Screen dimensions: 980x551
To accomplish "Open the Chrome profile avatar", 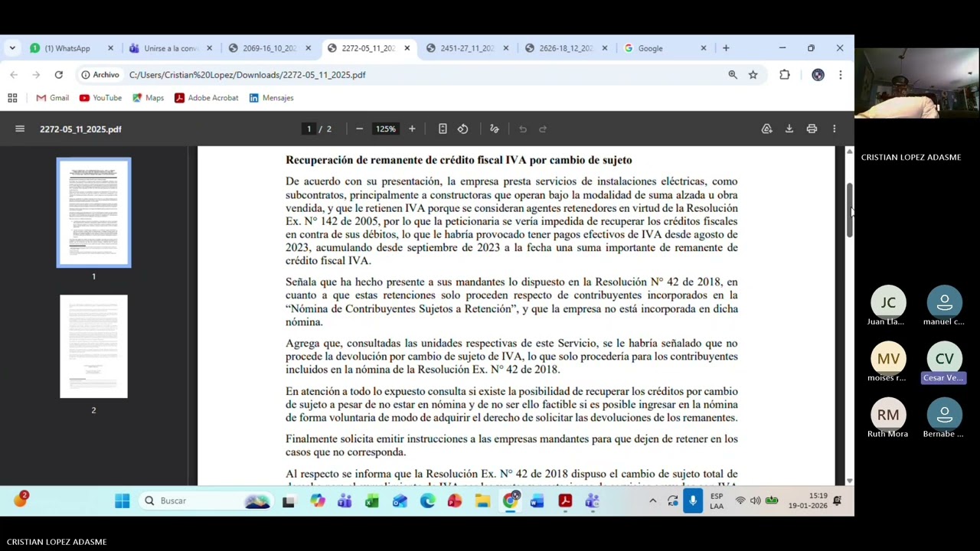I will [818, 74].
